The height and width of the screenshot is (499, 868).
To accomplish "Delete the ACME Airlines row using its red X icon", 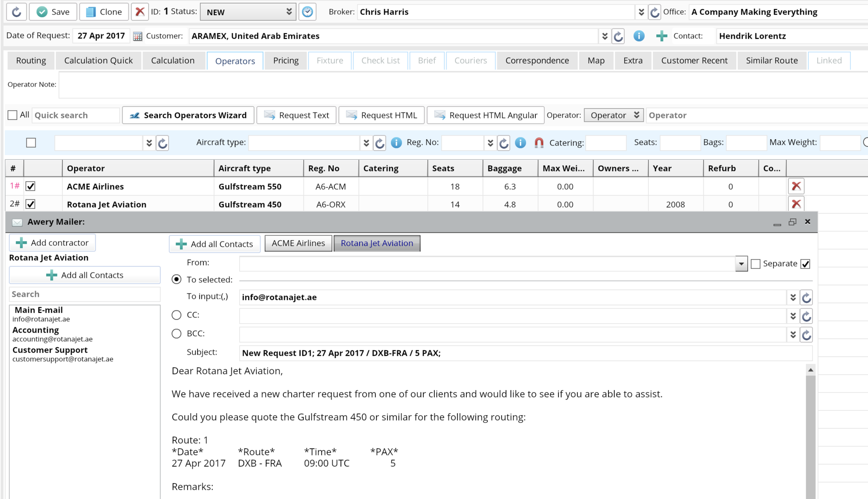I will coord(796,186).
